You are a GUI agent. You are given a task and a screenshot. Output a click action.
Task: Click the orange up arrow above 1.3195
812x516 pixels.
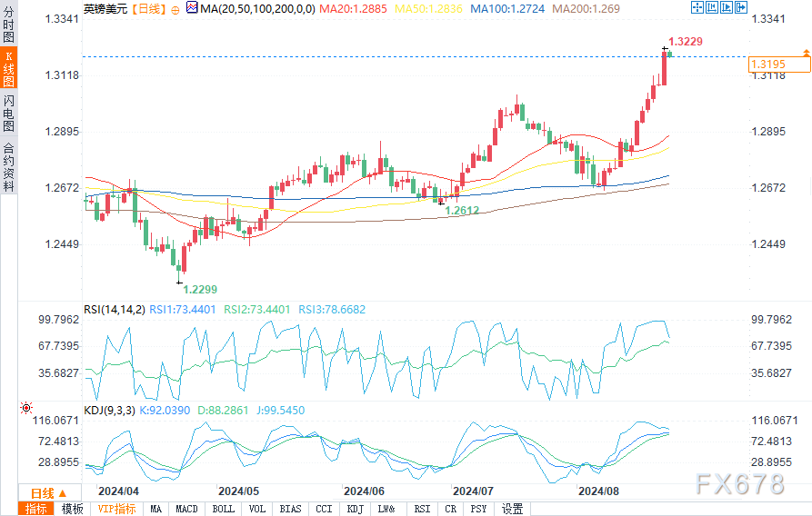point(807,53)
